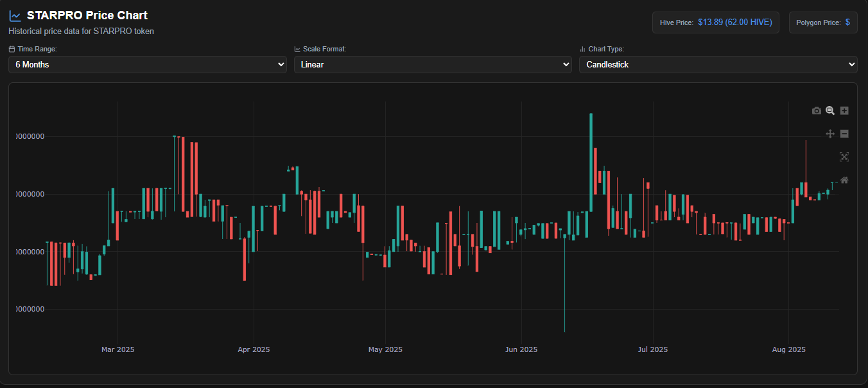
Task: Click the chart line icon beside the title
Action: tap(15, 16)
